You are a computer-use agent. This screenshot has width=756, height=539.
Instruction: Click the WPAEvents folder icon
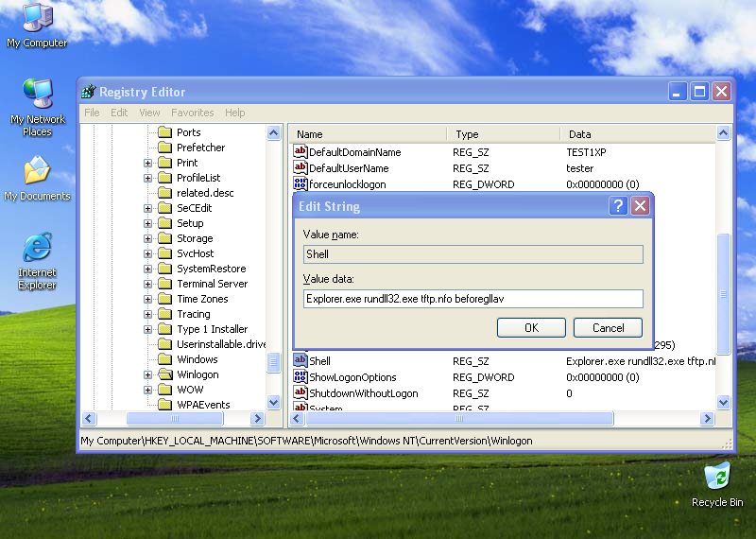click(164, 405)
